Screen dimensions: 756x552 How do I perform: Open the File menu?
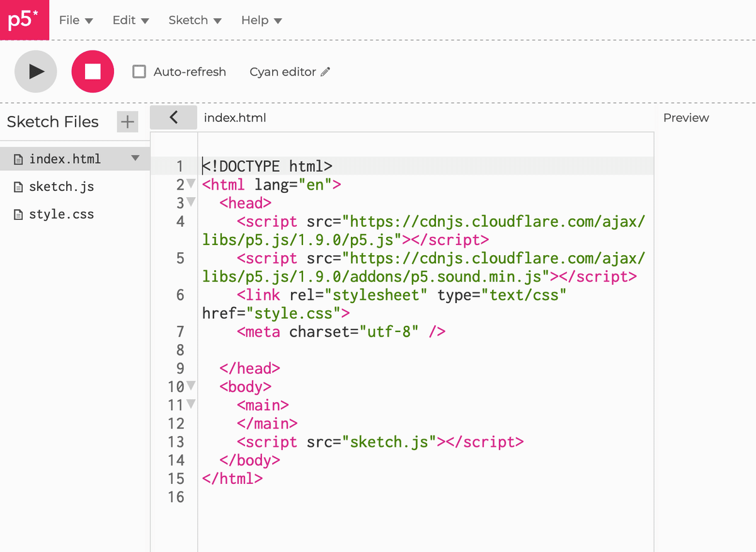[x=76, y=20]
